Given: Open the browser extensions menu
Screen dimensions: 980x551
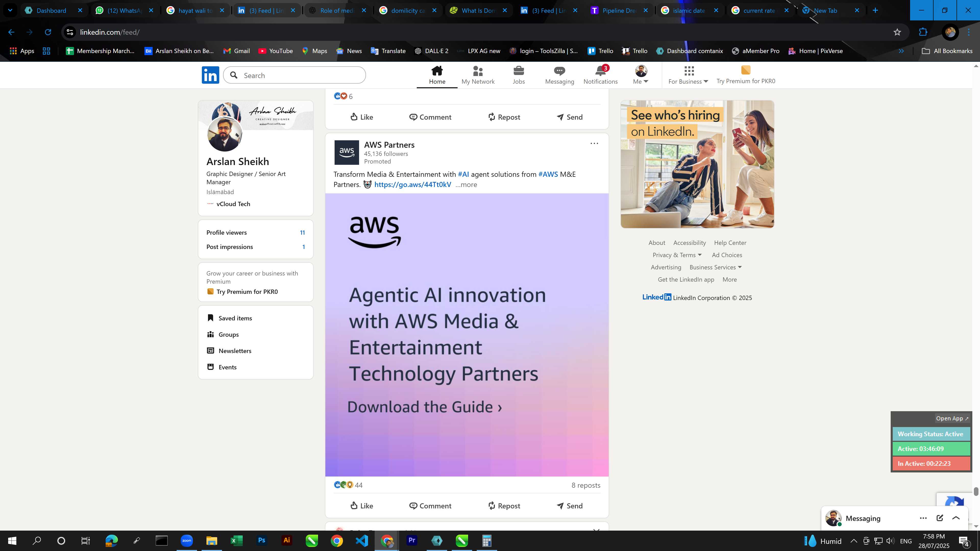Looking at the screenshot, I should click(x=923, y=32).
